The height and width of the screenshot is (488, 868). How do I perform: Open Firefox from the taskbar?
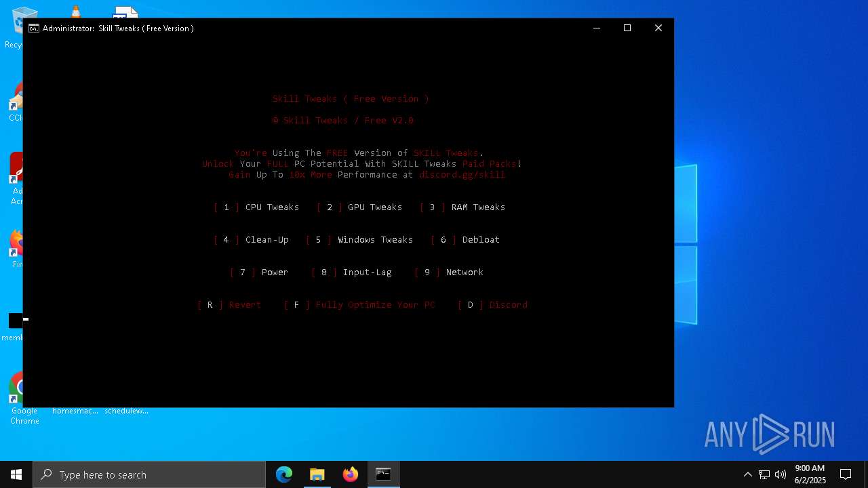point(351,474)
